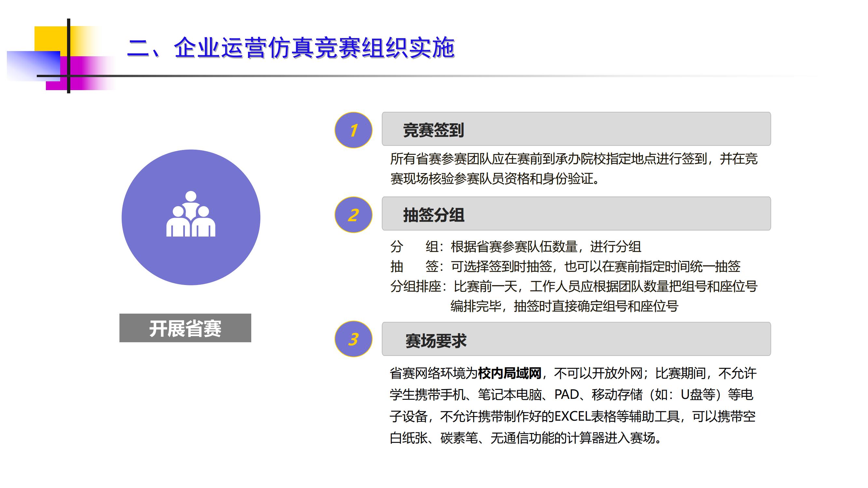The width and height of the screenshot is (868, 488).
Task: Select the number 2 circle badge
Action: (x=353, y=215)
